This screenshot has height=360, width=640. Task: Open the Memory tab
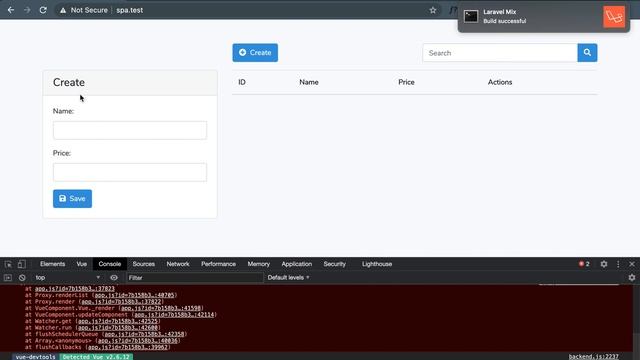coord(259,264)
